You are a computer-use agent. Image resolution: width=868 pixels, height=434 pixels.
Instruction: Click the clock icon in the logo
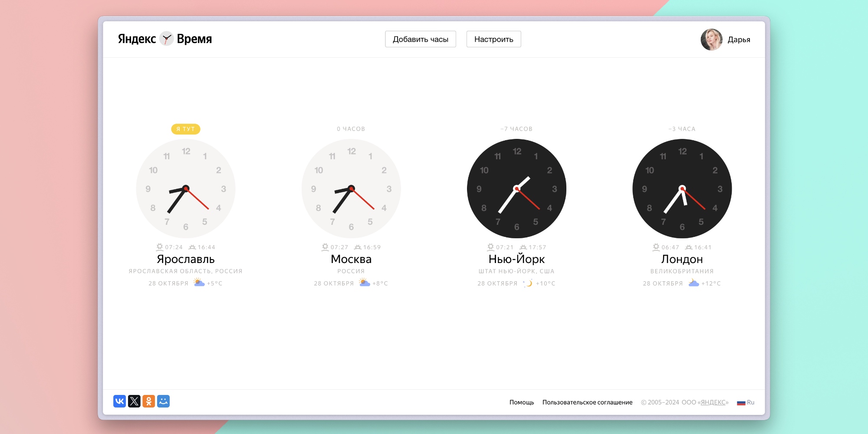(166, 39)
